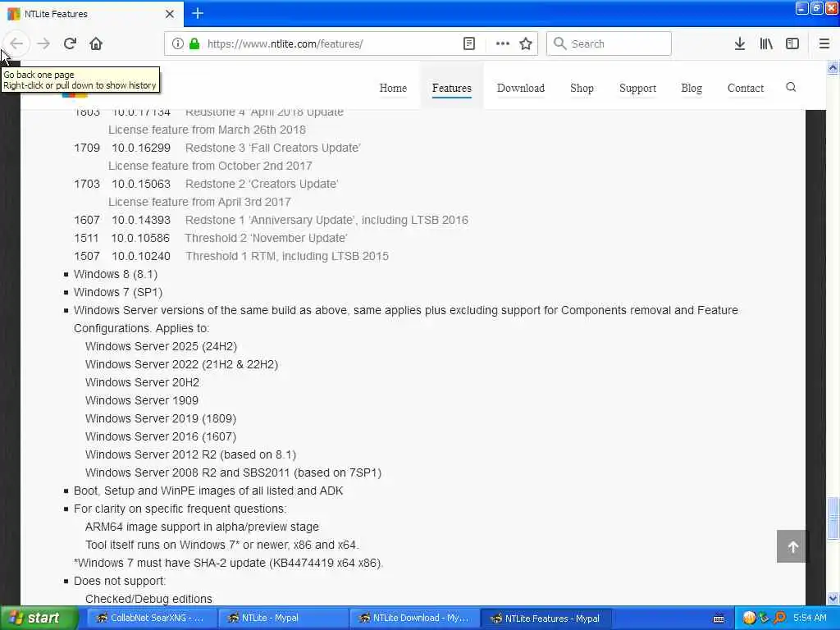This screenshot has width=840, height=630.
Task: Click the taskbar clock showing 5:54 AM
Action: [x=810, y=618]
